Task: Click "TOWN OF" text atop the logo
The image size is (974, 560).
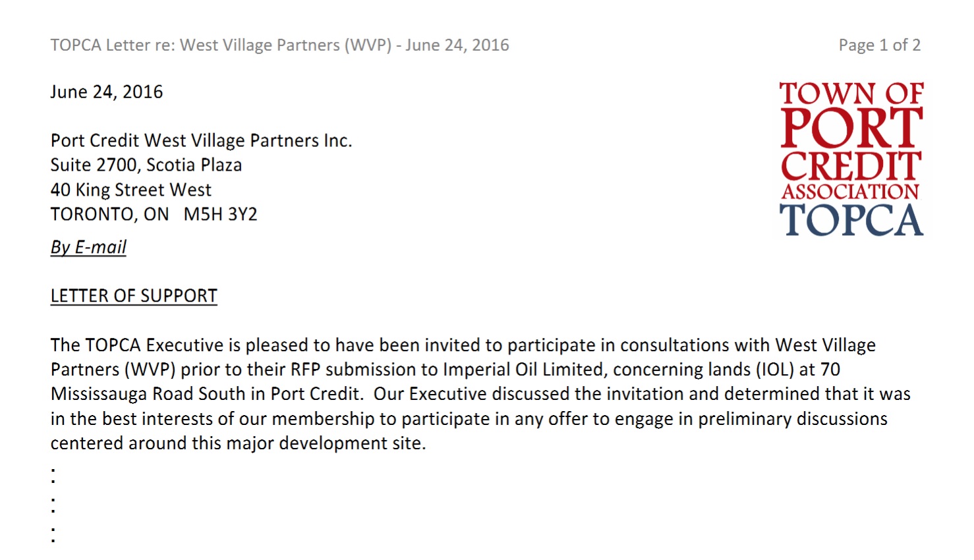Action: pyautogui.click(x=851, y=94)
